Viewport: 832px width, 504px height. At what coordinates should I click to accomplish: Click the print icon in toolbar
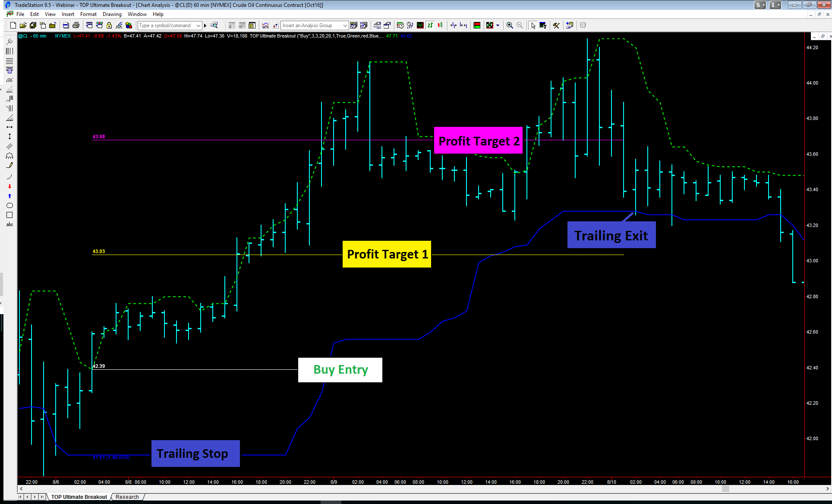pos(76,25)
